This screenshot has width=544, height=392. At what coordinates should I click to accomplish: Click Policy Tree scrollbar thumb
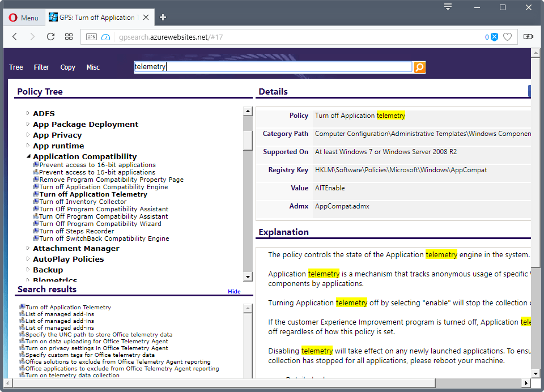[x=248, y=140]
